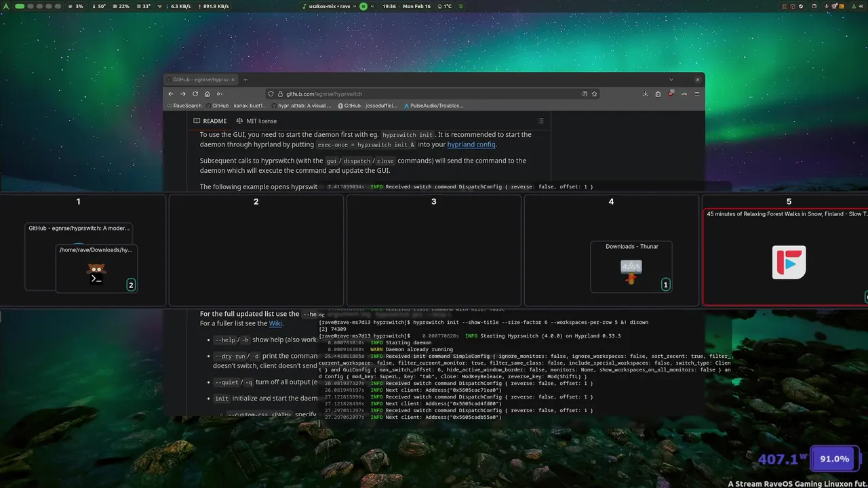
Task: Click the uszkos-mix • rave media title
Action: tap(329, 6)
